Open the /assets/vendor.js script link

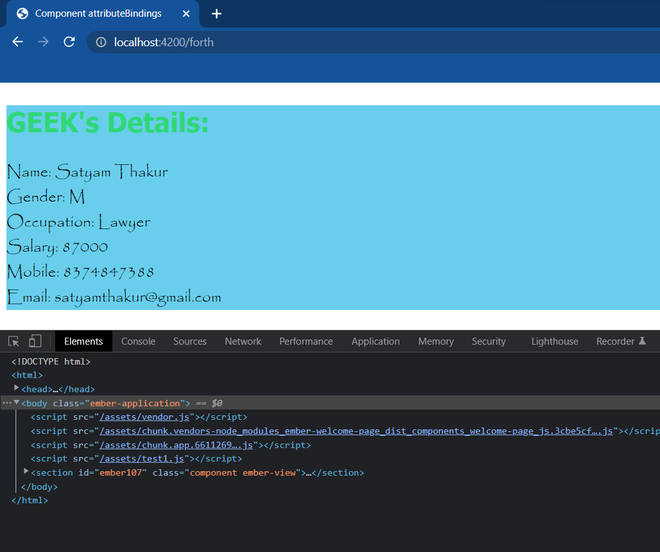tap(143, 417)
